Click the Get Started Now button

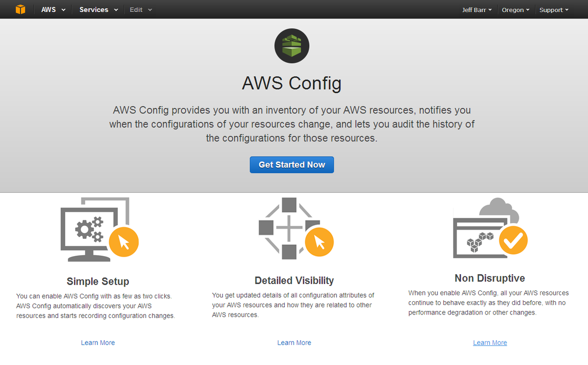[292, 165]
